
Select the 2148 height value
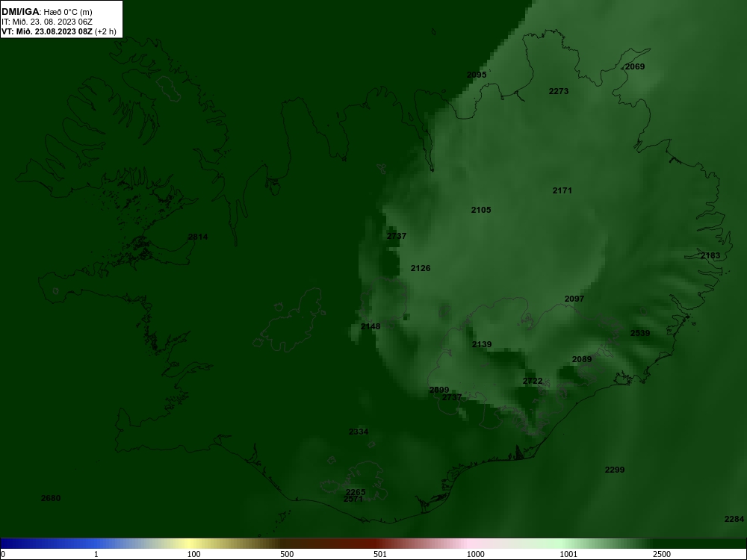point(371,327)
